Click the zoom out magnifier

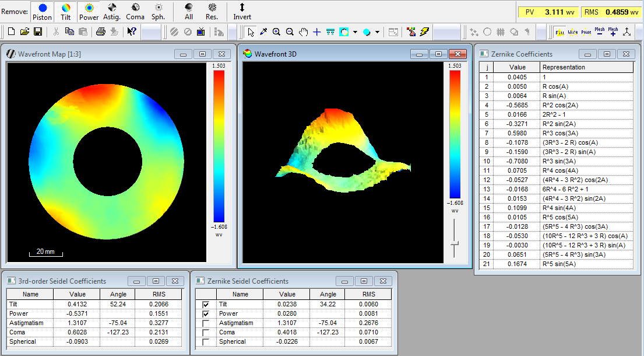tap(290, 32)
